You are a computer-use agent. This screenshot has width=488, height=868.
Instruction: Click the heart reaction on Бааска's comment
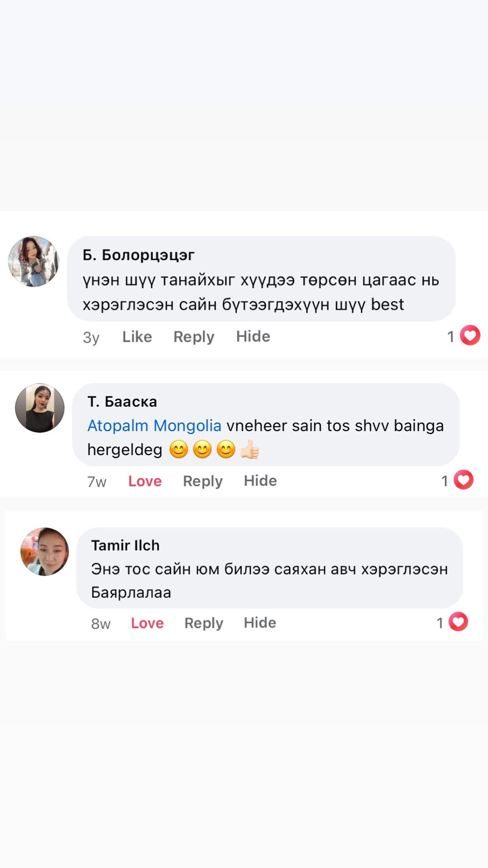[463, 480]
